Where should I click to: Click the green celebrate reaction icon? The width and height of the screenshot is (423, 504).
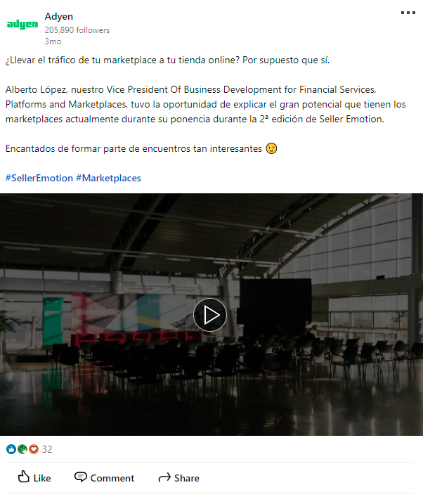[22, 449]
